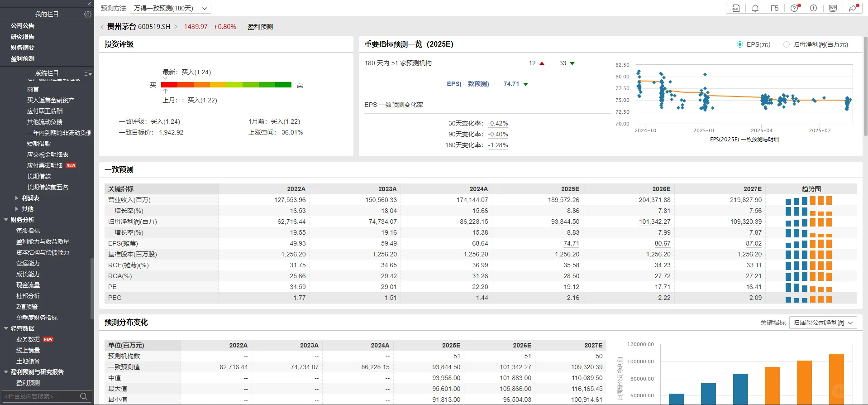
Task: Click the 归母净利润 trend mini chart
Action: pyautogui.click(x=809, y=222)
